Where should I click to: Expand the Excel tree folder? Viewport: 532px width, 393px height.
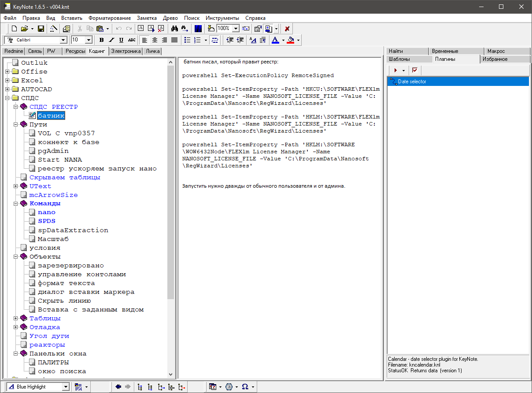tap(7, 80)
